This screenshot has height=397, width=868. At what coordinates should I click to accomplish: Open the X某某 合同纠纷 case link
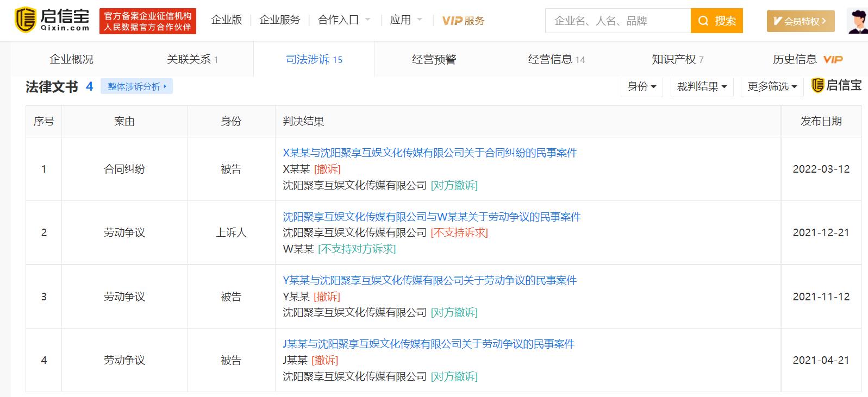point(429,153)
